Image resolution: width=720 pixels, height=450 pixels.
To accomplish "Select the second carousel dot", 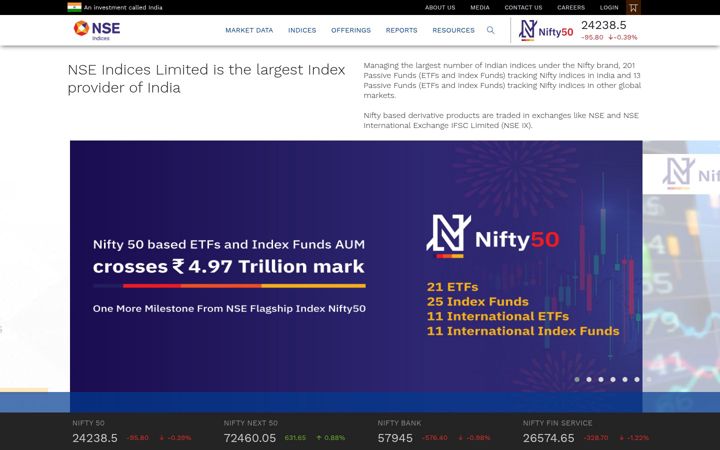I will coord(589,379).
